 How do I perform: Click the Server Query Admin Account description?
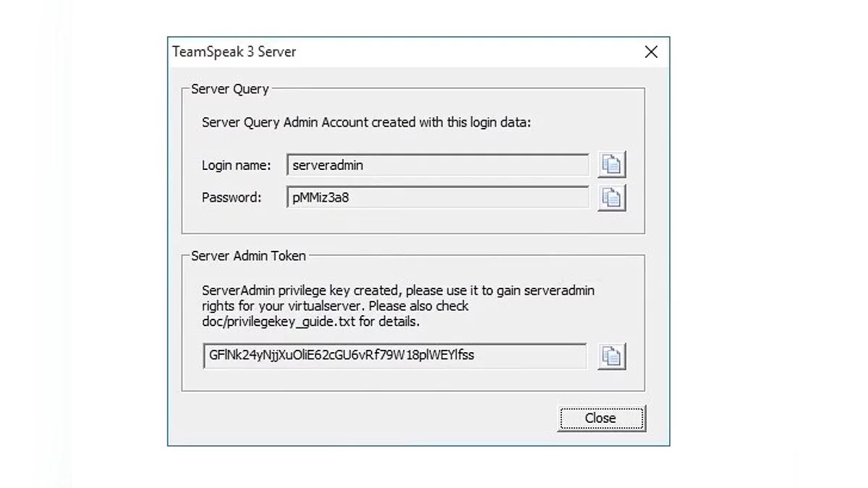[x=366, y=122]
